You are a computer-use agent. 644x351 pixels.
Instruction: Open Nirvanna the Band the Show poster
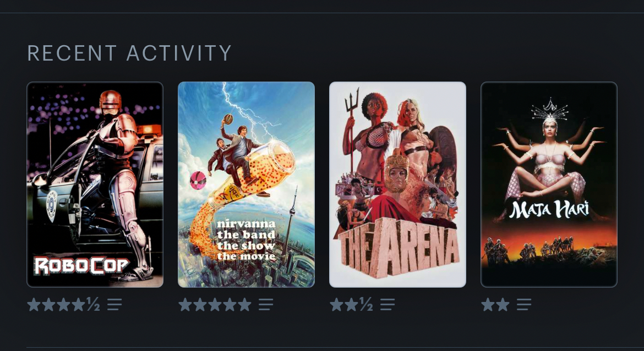(x=247, y=185)
